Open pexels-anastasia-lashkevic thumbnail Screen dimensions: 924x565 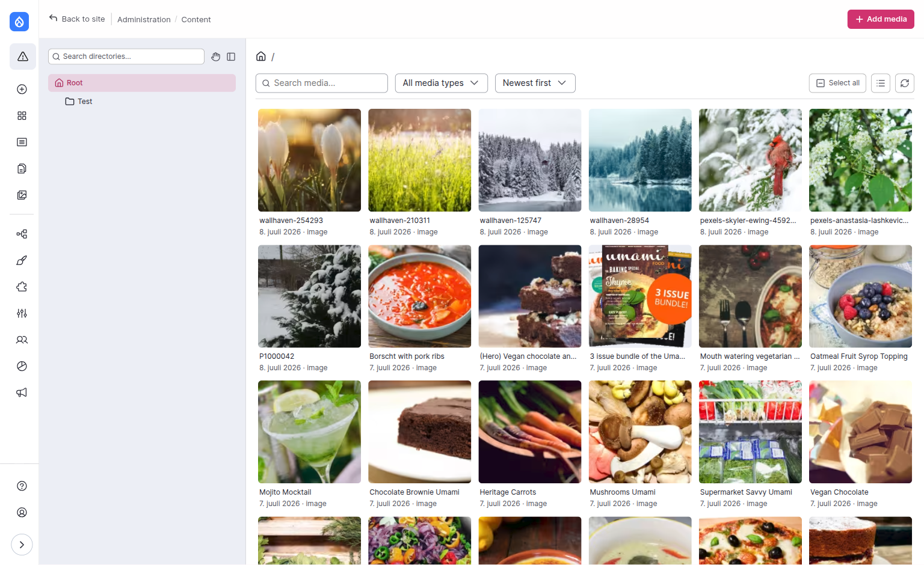pyautogui.click(x=860, y=160)
